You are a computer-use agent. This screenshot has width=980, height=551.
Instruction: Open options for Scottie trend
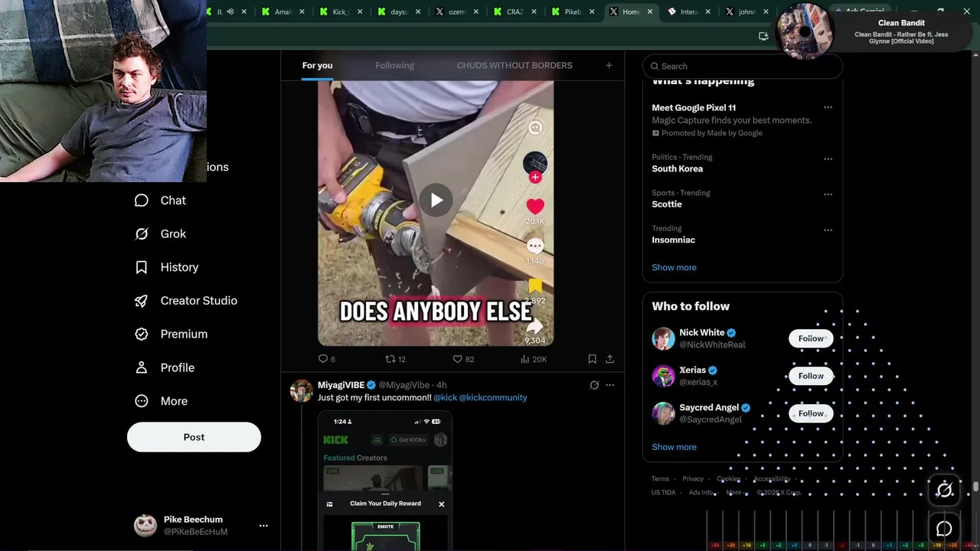[828, 194]
